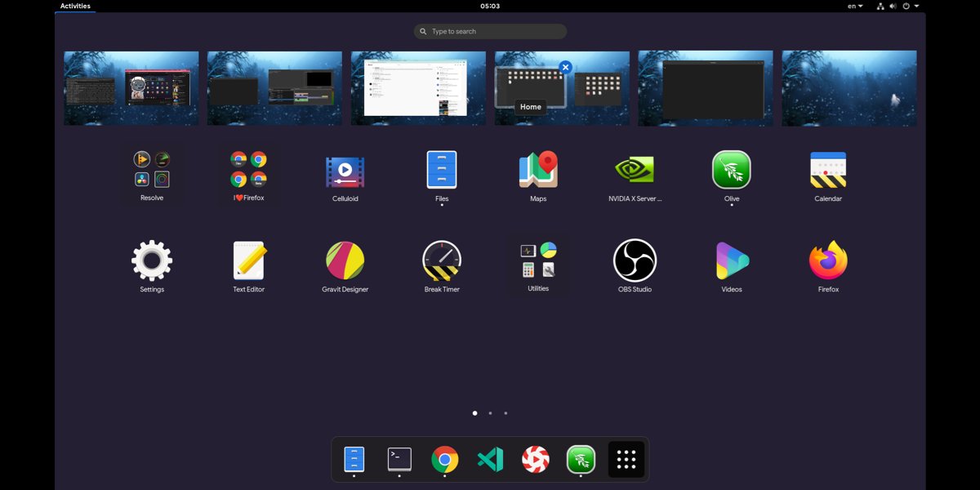The height and width of the screenshot is (490, 980).
Task: Launch the Maps application
Action: (x=538, y=176)
